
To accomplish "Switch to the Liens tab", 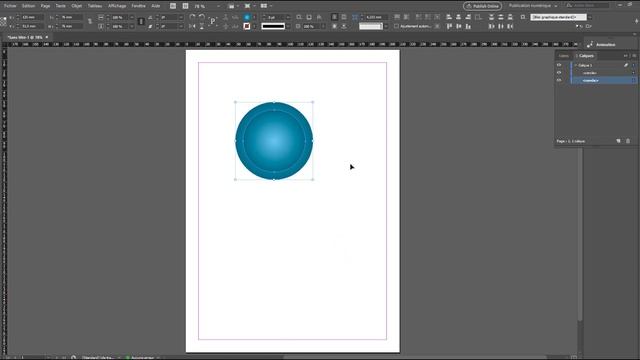I will tap(564, 56).
